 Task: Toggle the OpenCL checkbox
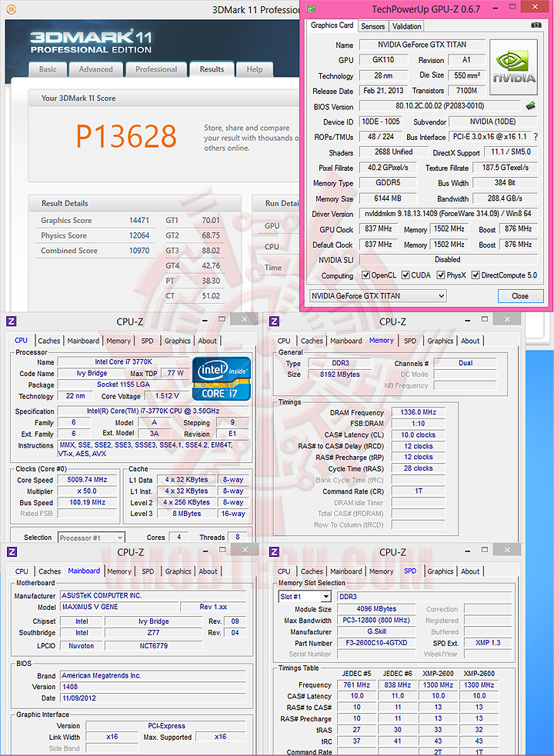coord(365,275)
